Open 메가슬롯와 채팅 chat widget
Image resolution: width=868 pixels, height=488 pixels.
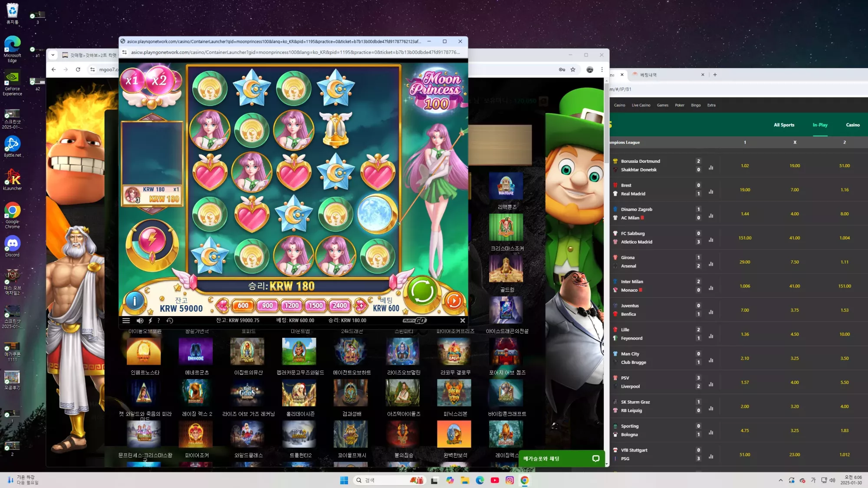tap(562, 458)
